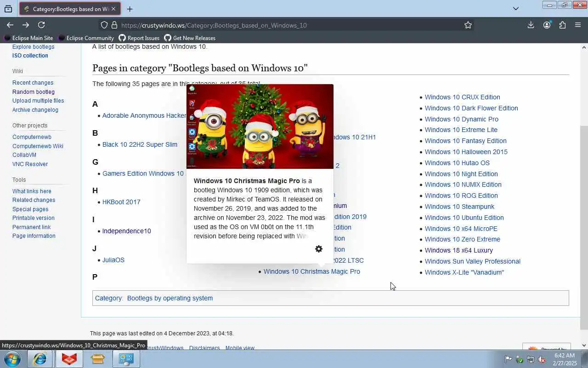Open Special pages link
The height and width of the screenshot is (368, 588).
[x=30, y=209]
